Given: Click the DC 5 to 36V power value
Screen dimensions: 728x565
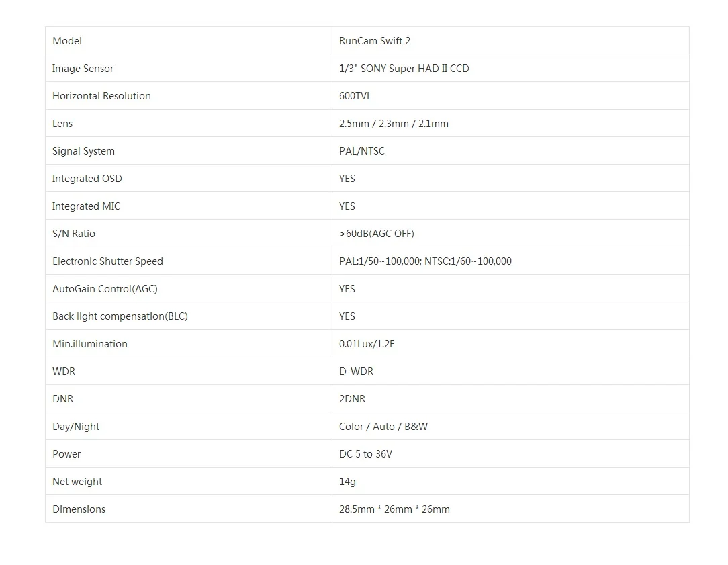Looking at the screenshot, I should click(365, 454).
